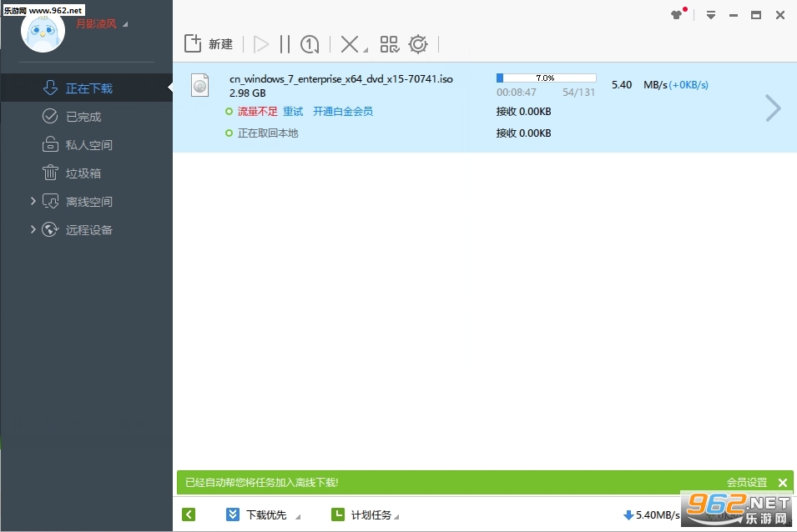Viewport: 797px width, 532px height.
Task: Click the New task (新建) button
Action: click(209, 44)
